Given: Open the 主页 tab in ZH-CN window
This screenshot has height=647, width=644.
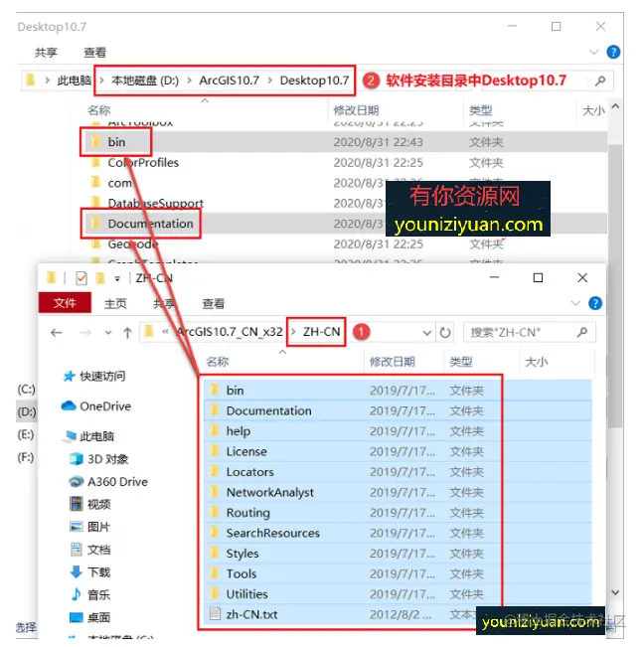Looking at the screenshot, I should pyautogui.click(x=115, y=304).
